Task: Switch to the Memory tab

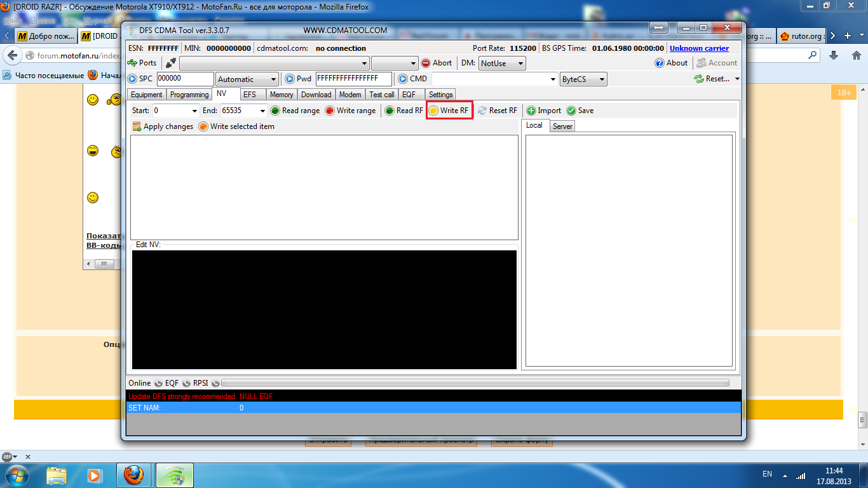Action: click(x=281, y=95)
